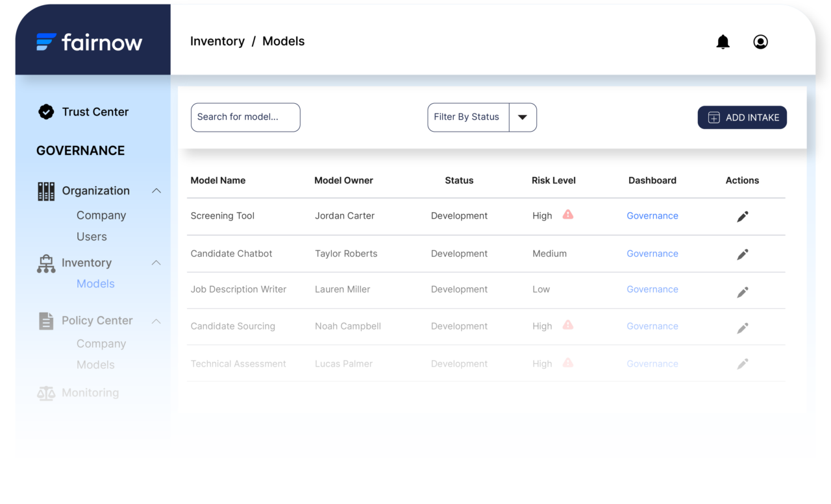Open the user profile icon
The height and width of the screenshot is (504, 831).
[x=760, y=41]
